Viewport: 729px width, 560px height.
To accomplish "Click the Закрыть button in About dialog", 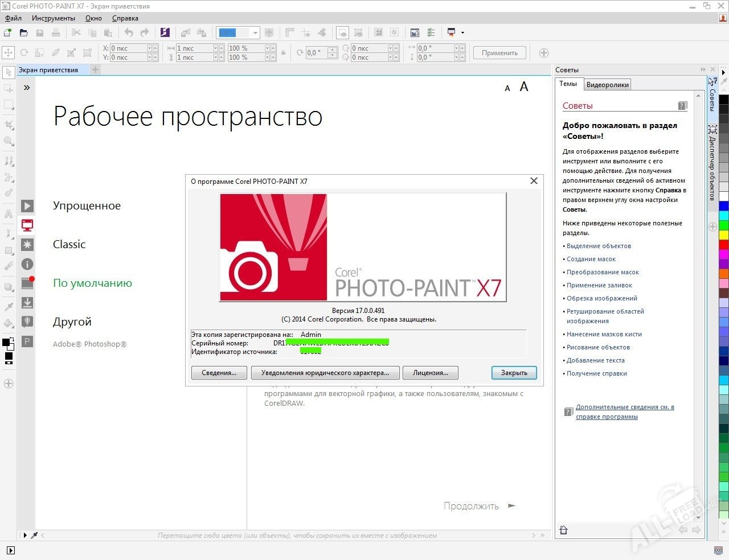I will coord(514,373).
